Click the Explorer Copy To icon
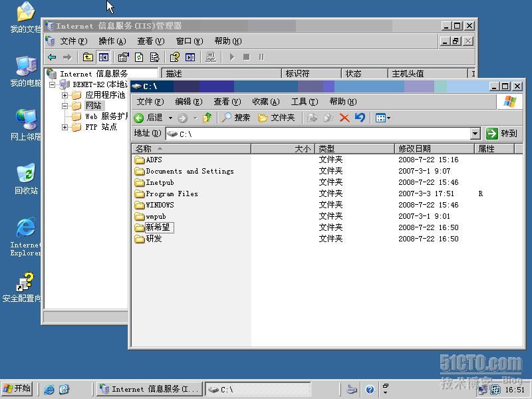The width and height of the screenshot is (532, 399). pos(328,118)
